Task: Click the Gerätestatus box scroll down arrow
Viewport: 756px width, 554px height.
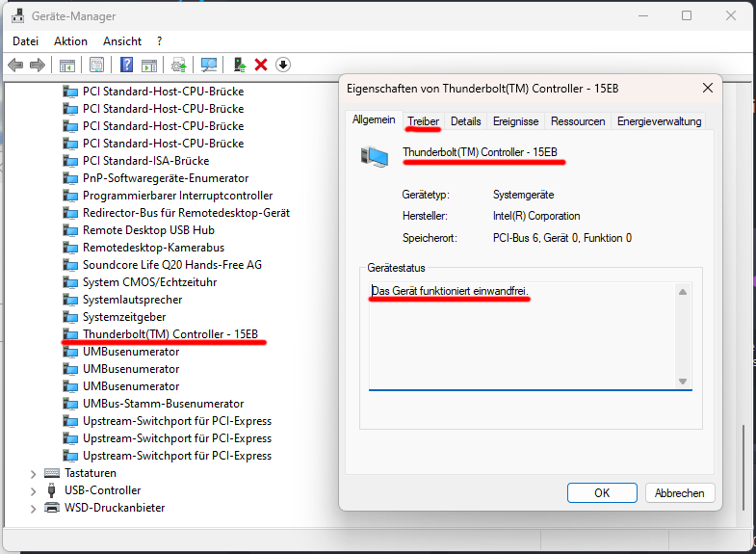Action: tap(683, 382)
